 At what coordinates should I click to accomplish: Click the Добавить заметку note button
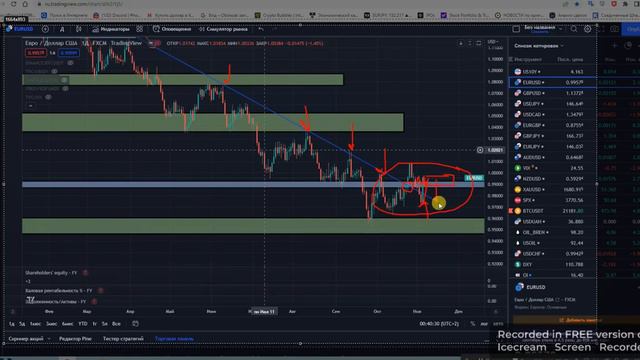(580, 320)
